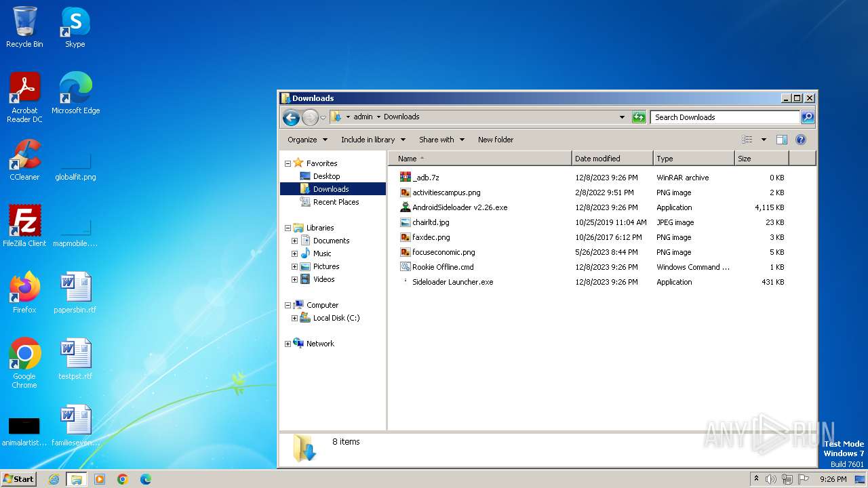868x488 pixels.
Task: Click the Refresh button next to address bar
Action: point(639,117)
